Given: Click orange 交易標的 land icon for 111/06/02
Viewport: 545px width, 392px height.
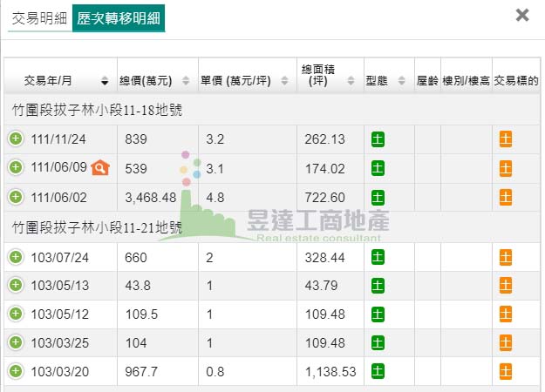Looking at the screenshot, I should [x=506, y=197].
